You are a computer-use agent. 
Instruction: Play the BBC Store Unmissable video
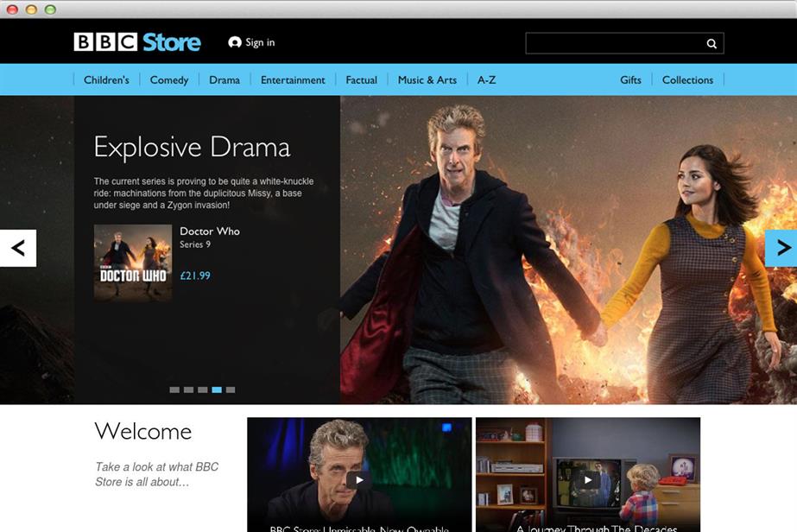359,479
